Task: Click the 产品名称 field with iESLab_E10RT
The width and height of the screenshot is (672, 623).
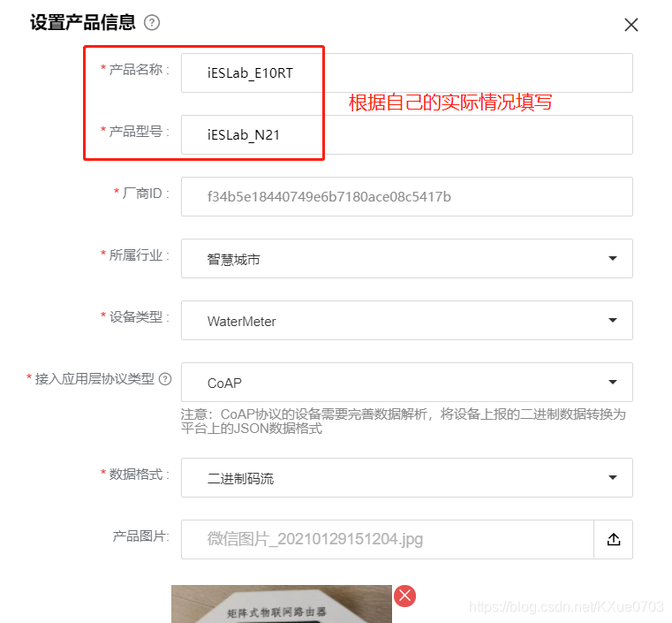Action: point(407,72)
